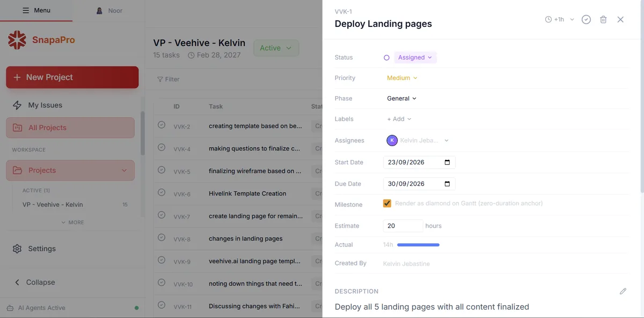Edit the Start Date field
This screenshot has height=318, width=644.
click(419, 162)
